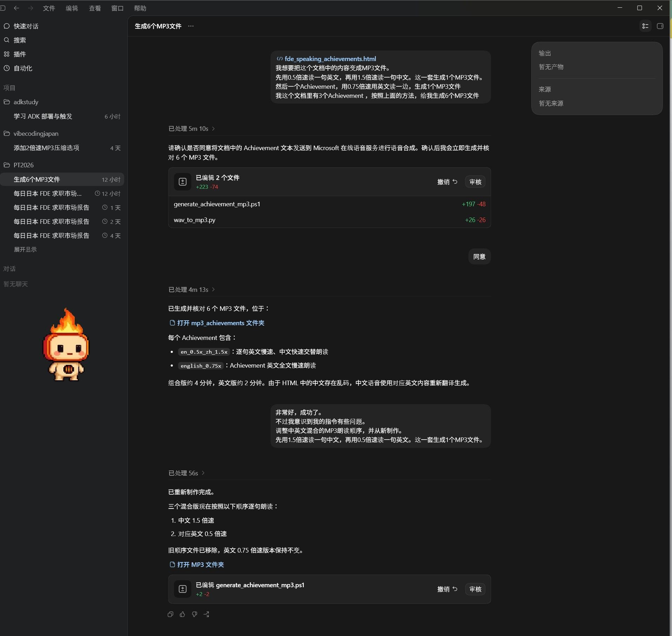
Task: Open the 文件 menu
Action: point(49,8)
